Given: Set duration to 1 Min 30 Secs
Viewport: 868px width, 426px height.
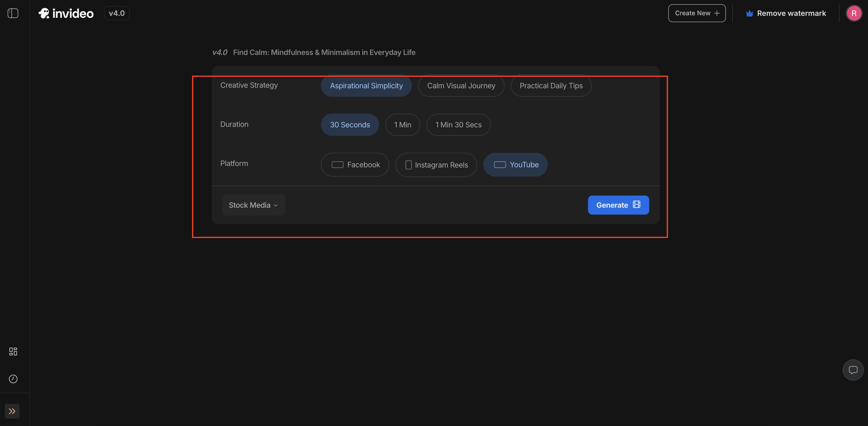Looking at the screenshot, I should [x=458, y=125].
